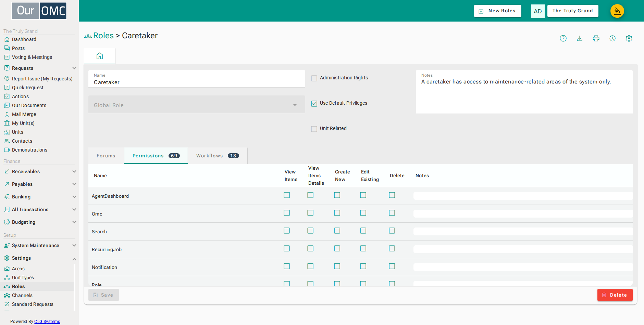Click the Our OMC logo
The width and height of the screenshot is (644, 325).
(39, 11)
